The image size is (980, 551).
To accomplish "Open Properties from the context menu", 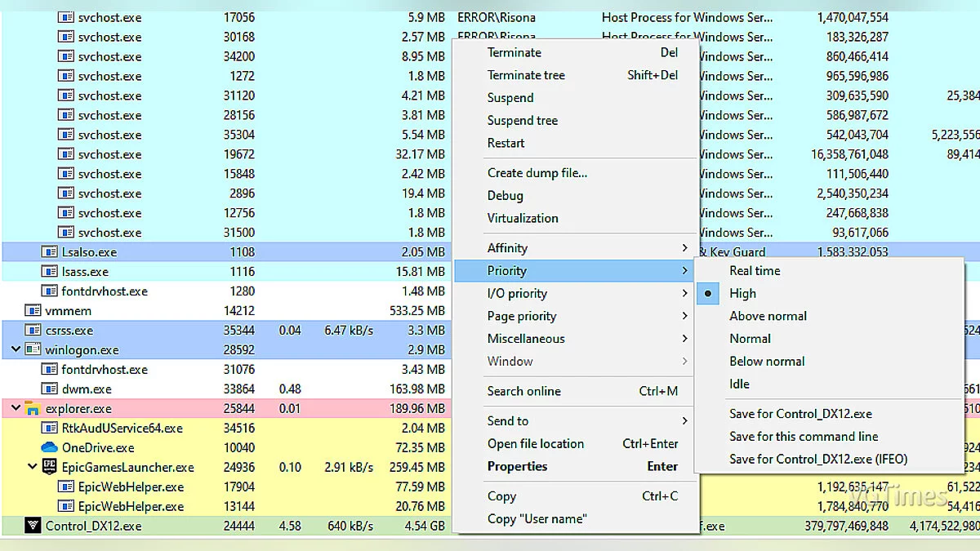I will [517, 467].
